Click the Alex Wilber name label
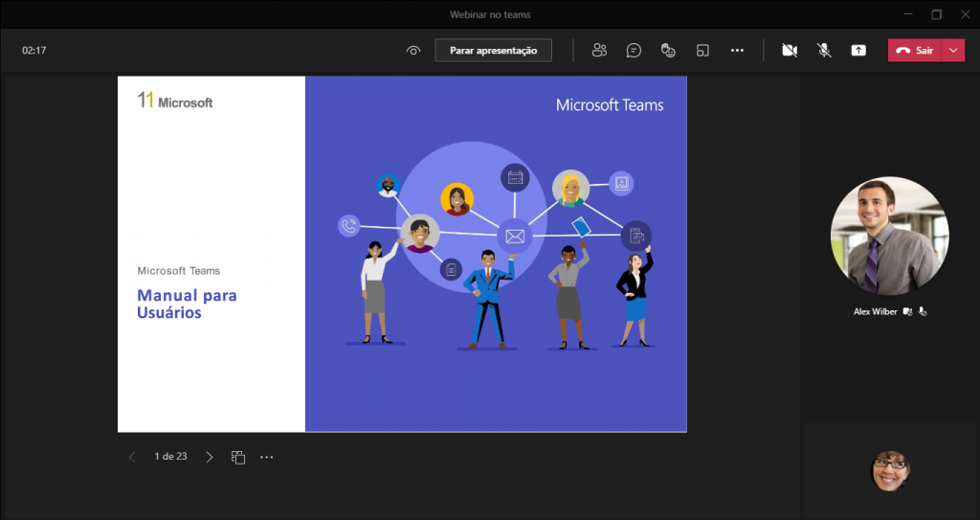The width and height of the screenshot is (980, 520). point(875,311)
